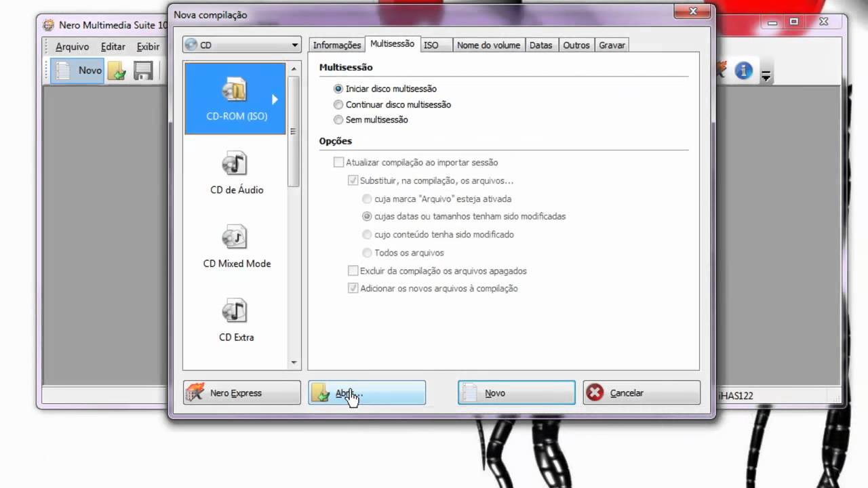Switch to the Gravar tab
868x488 pixels.
612,45
